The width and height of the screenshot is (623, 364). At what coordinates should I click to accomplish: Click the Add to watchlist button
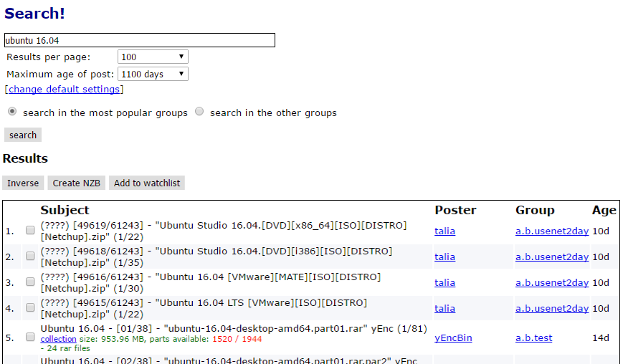(147, 183)
